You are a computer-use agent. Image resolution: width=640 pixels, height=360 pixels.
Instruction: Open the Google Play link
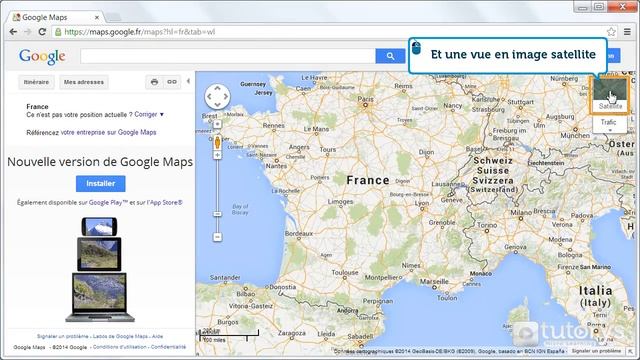[107, 202]
